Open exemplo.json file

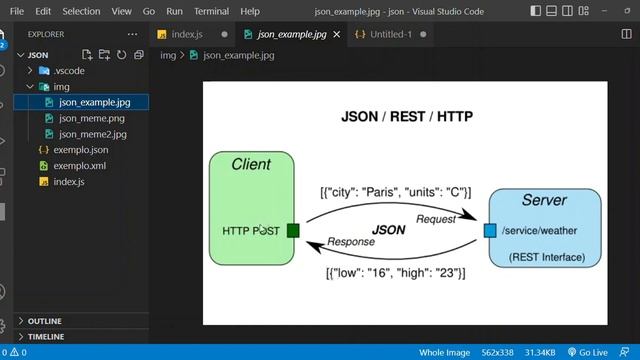(x=82, y=150)
